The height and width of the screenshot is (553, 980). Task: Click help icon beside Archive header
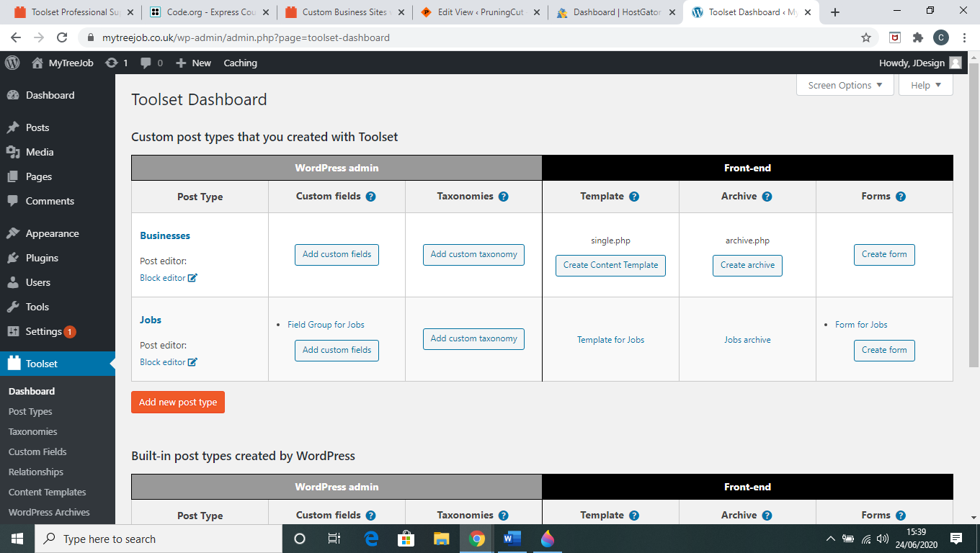(x=767, y=196)
